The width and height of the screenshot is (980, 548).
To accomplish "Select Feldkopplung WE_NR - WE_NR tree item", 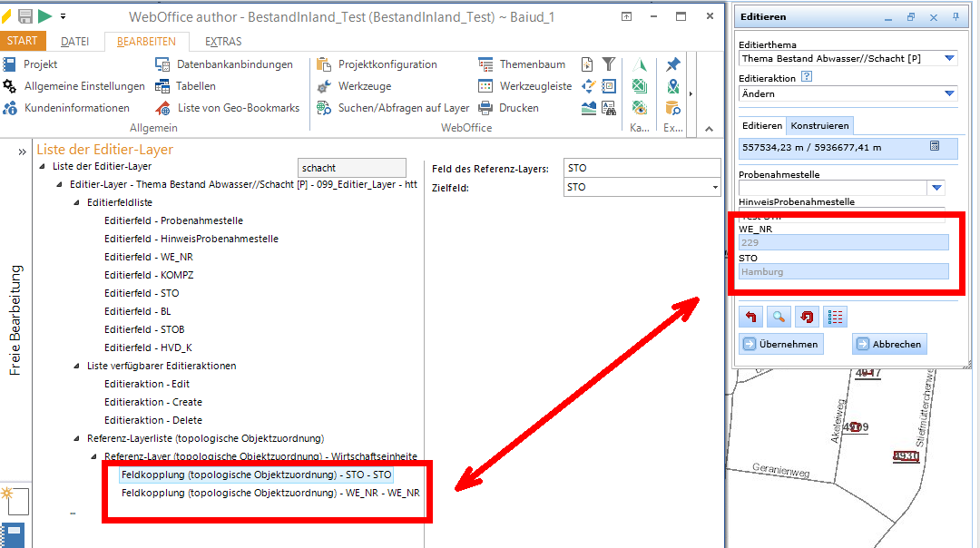I will [x=270, y=493].
